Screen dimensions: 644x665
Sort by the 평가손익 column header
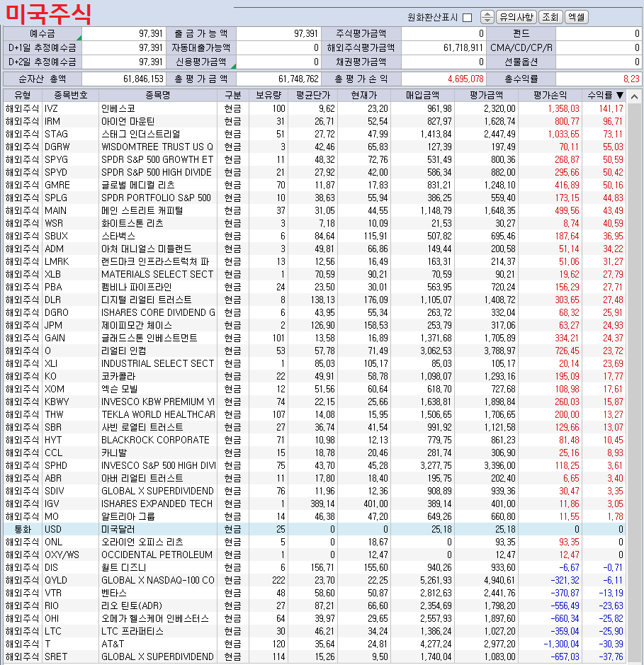tap(550, 95)
